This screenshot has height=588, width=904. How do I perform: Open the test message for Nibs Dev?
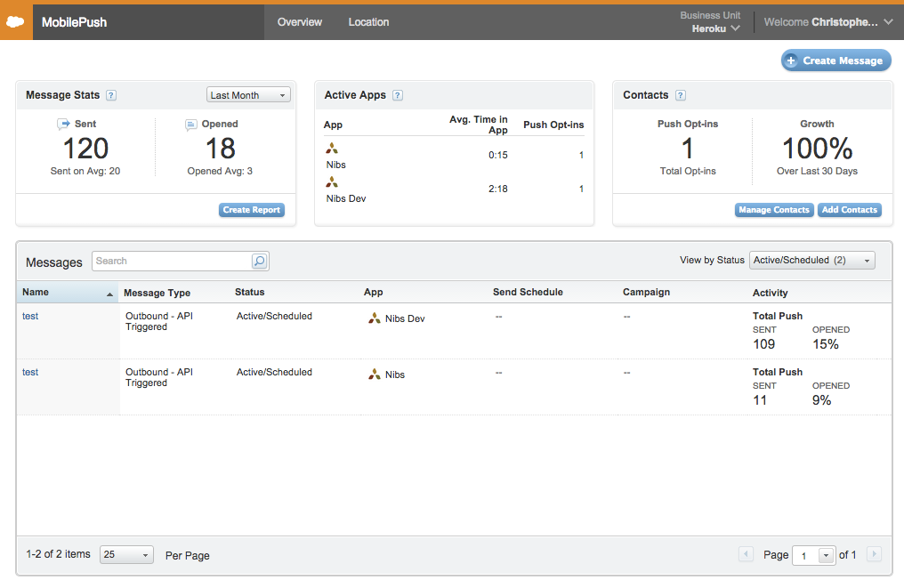tap(30, 316)
